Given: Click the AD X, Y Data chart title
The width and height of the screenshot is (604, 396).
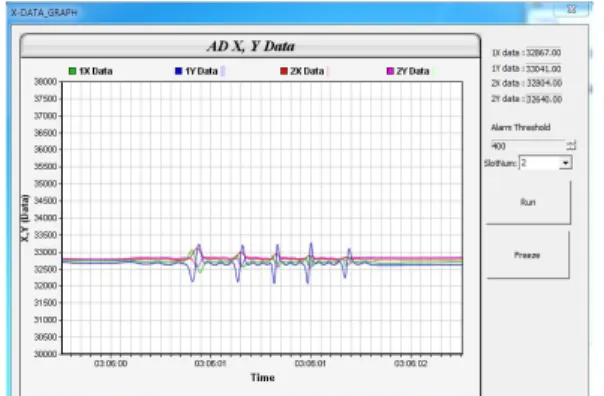Looking at the screenshot, I should 251,47.
